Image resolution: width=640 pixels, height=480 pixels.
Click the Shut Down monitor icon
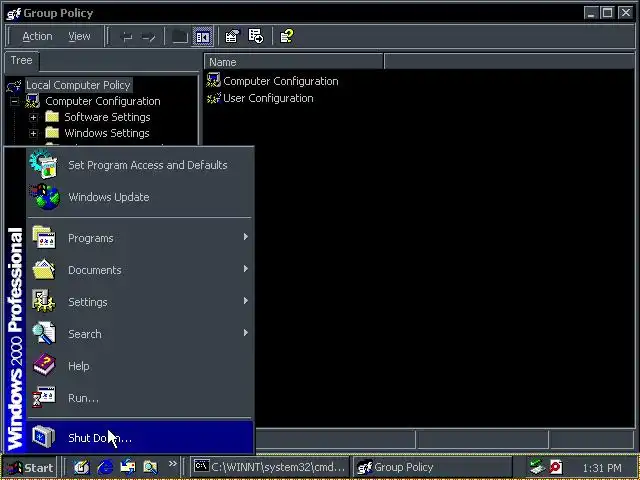[x=44, y=436]
